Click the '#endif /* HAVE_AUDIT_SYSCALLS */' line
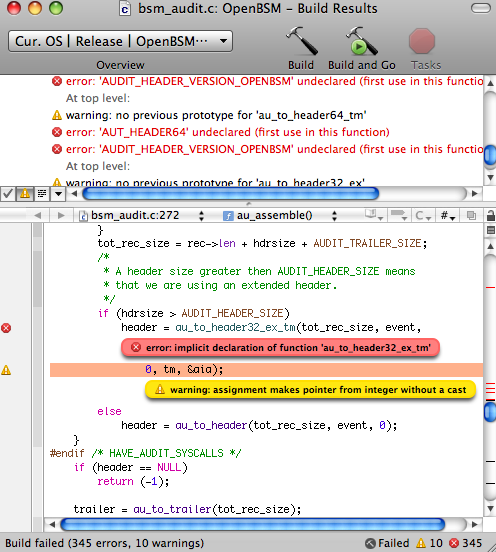496x552 pixels. (x=145, y=453)
